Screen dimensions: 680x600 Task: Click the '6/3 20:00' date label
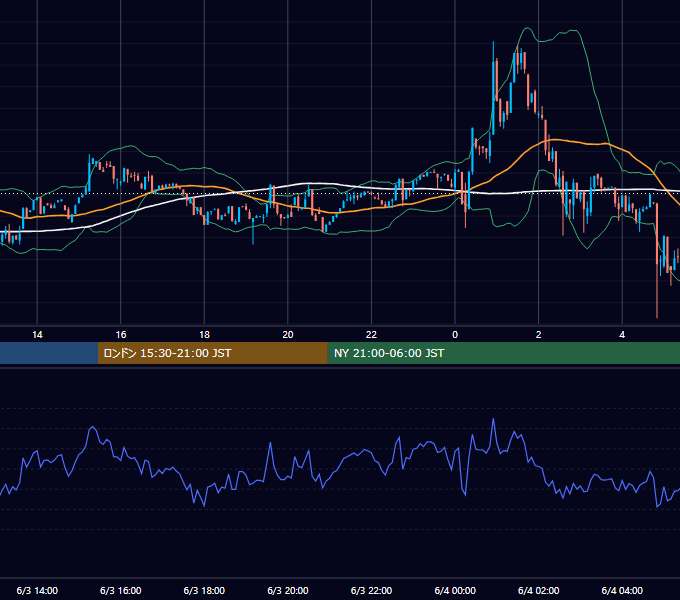(288, 590)
